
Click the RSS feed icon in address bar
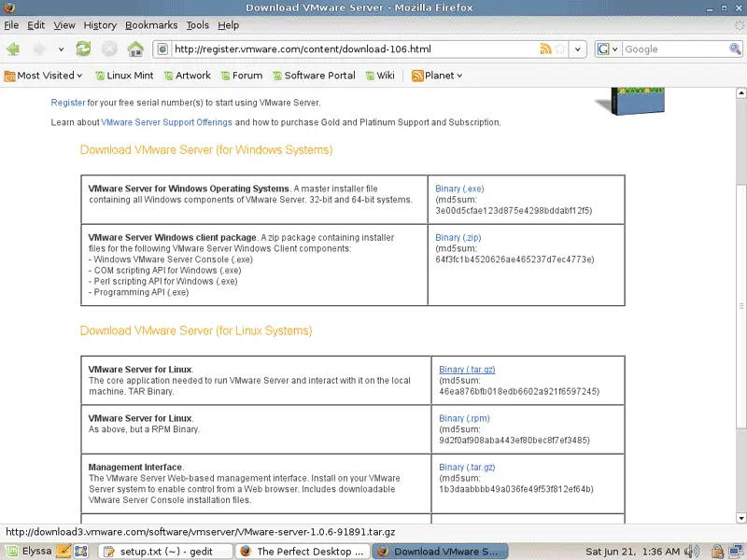545,49
